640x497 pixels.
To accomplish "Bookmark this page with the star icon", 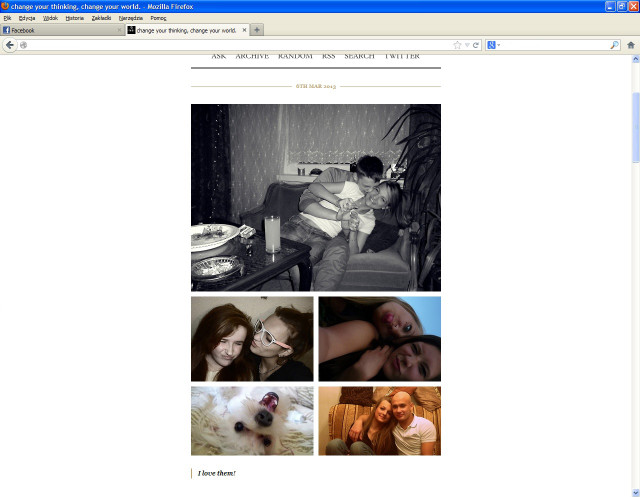I will 457,45.
